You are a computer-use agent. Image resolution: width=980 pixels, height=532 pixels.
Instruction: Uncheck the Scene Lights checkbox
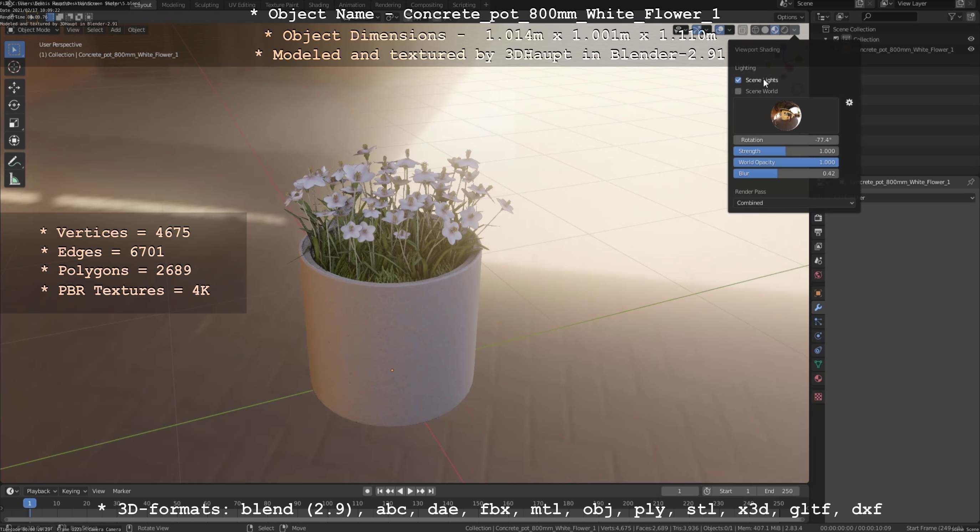point(738,80)
